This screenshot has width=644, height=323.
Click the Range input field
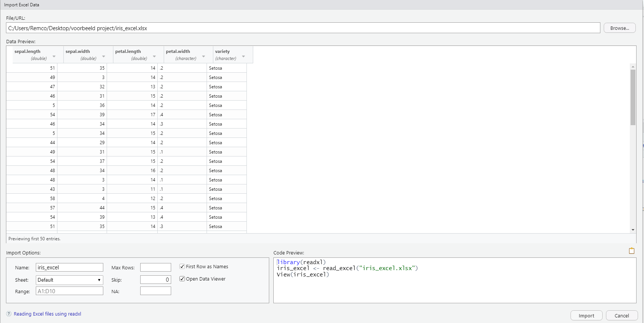(69, 291)
